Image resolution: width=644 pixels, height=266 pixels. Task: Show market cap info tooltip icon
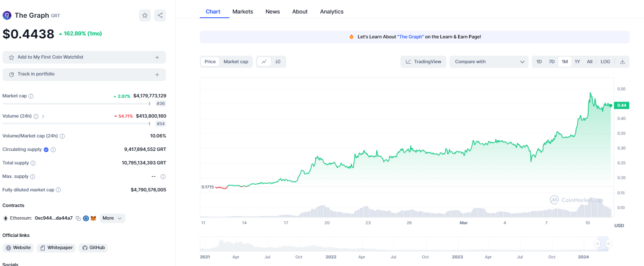31,96
